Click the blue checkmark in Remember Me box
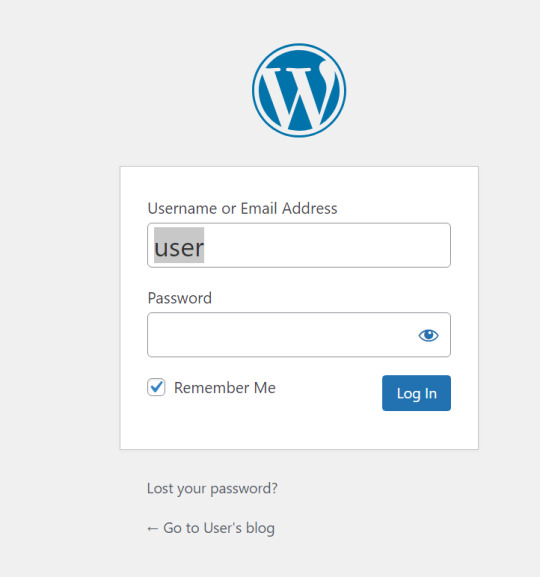 pyautogui.click(x=156, y=386)
